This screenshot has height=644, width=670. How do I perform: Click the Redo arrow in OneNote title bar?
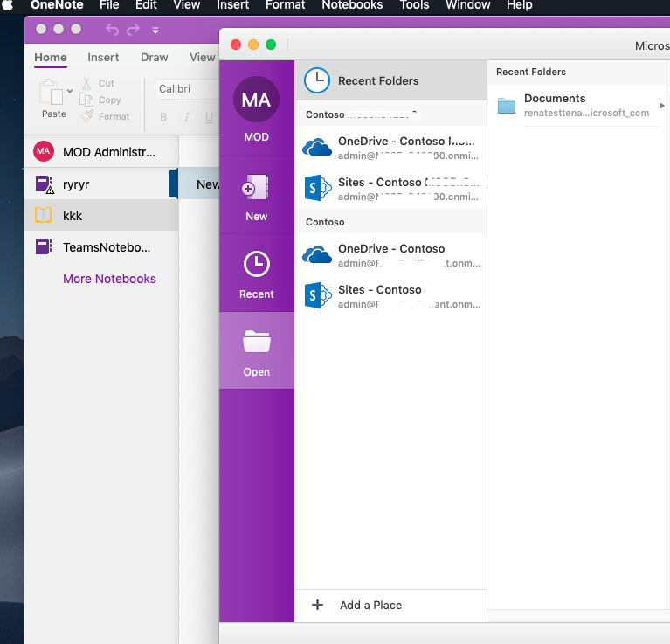[x=133, y=30]
